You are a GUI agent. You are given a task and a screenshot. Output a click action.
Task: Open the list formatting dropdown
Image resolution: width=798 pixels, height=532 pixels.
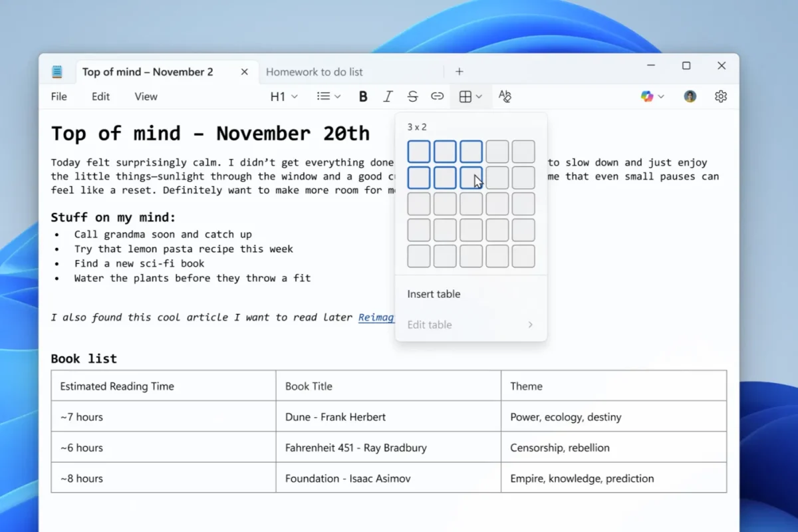(x=328, y=96)
